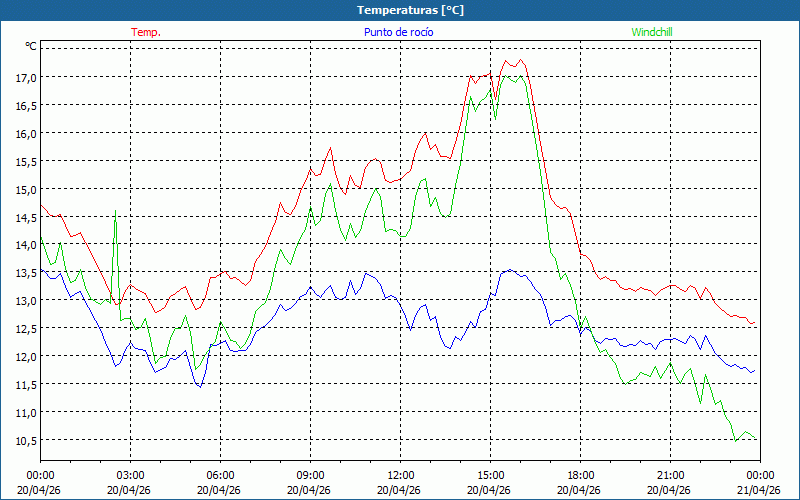
Task: Click the 09:00 x-axis time label
Action: tap(310, 475)
